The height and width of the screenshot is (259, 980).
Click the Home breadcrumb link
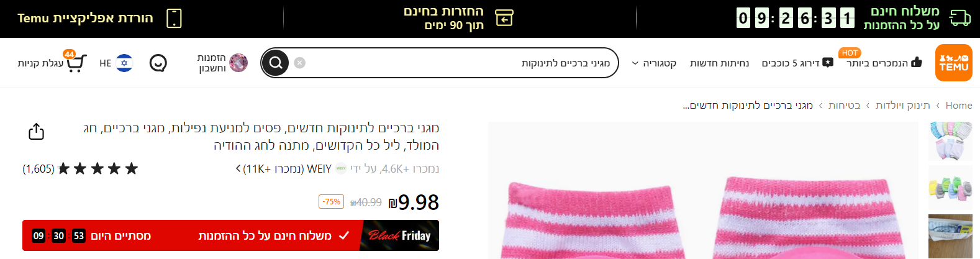coord(959,106)
